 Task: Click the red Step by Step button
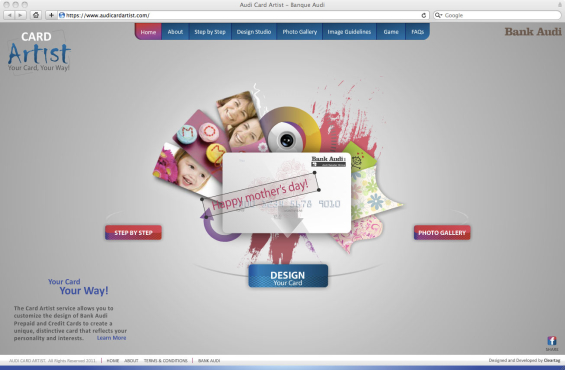[133, 232]
